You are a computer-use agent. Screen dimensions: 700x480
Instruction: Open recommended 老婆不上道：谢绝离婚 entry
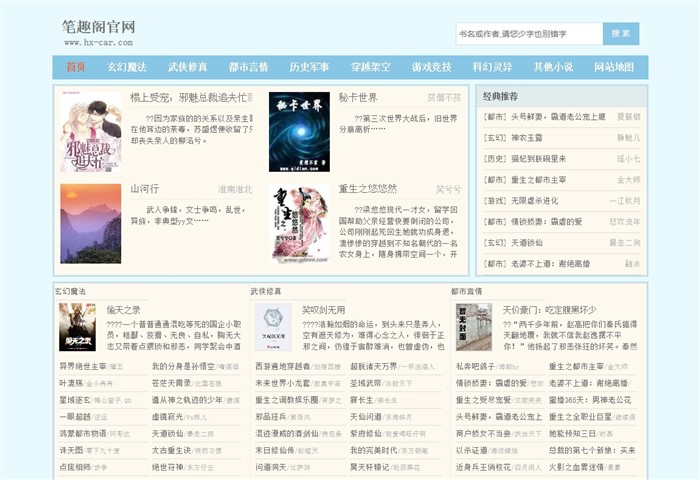[x=550, y=264]
